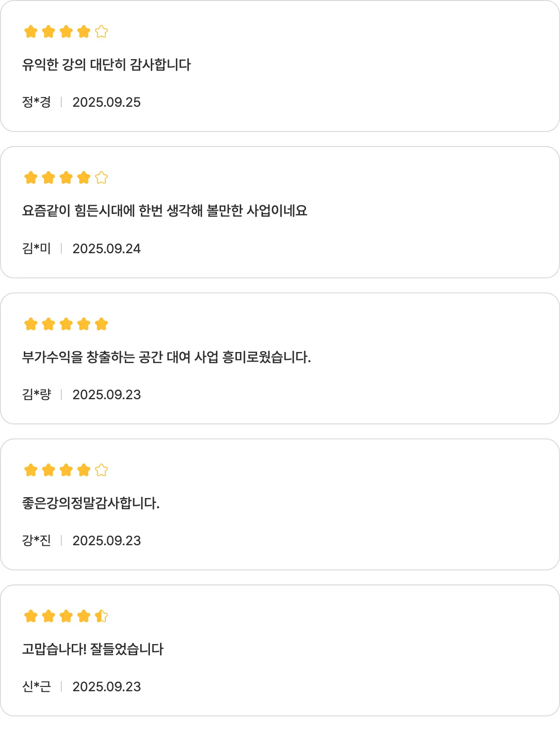This screenshot has width=560, height=738.
Task: Click the half-filled star on 신*근's review
Action: [101, 616]
